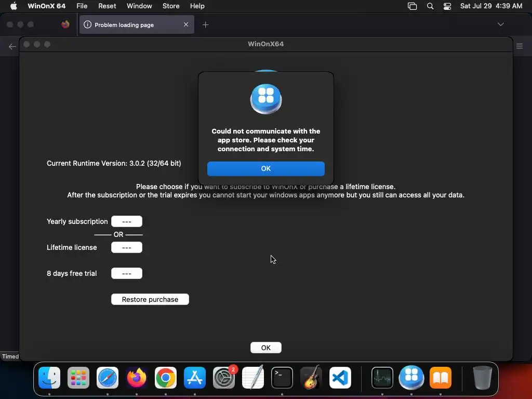Click the Current Runtime Version text

coord(114,163)
